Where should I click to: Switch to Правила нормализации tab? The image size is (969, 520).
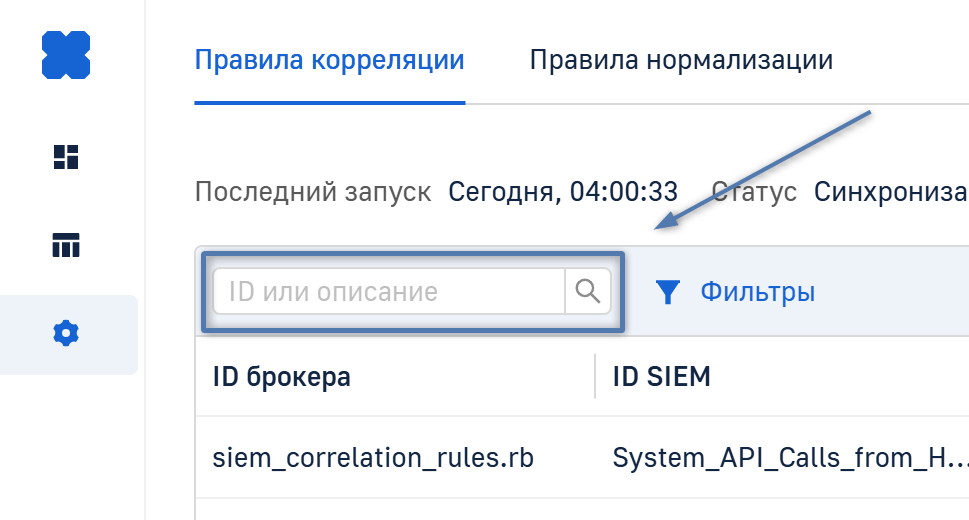click(681, 60)
